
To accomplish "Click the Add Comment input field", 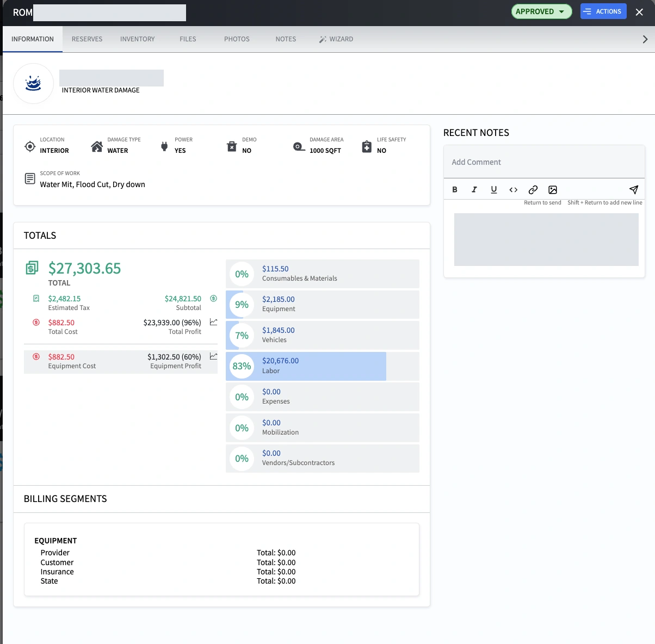I will (544, 162).
